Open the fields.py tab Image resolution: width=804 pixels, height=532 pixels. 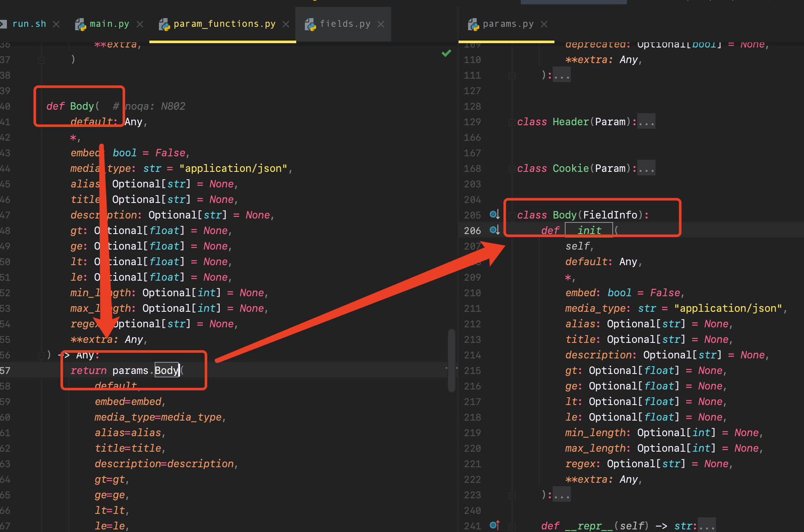(345, 24)
